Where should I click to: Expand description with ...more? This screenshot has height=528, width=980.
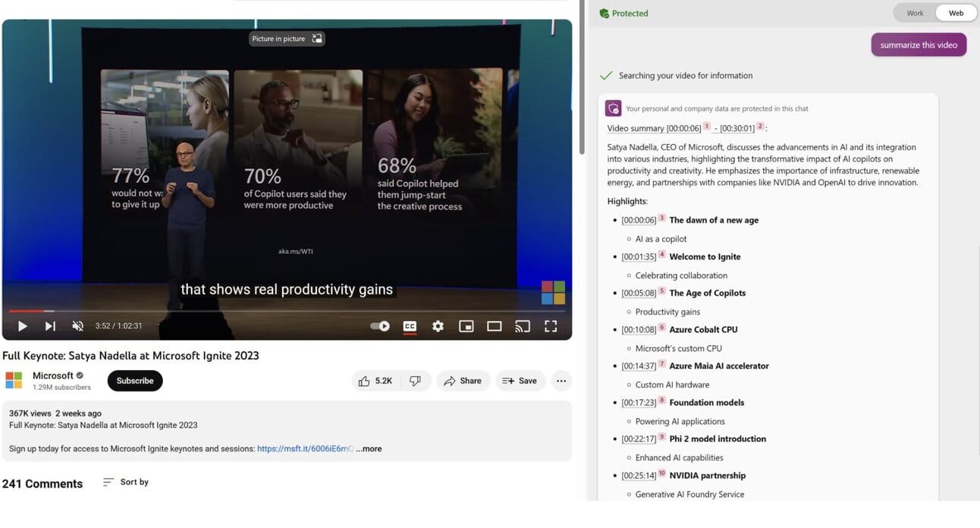coord(369,449)
